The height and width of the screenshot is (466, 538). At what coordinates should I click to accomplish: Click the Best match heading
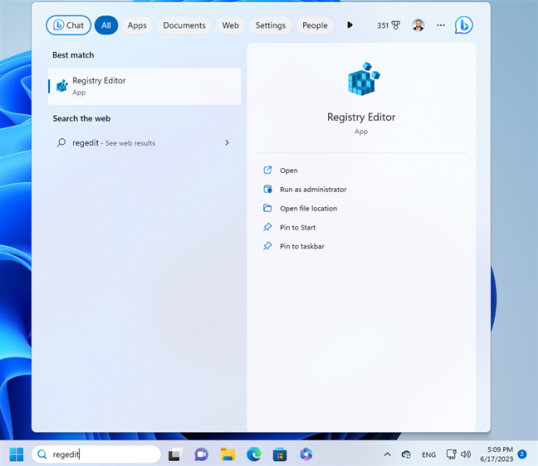73,55
